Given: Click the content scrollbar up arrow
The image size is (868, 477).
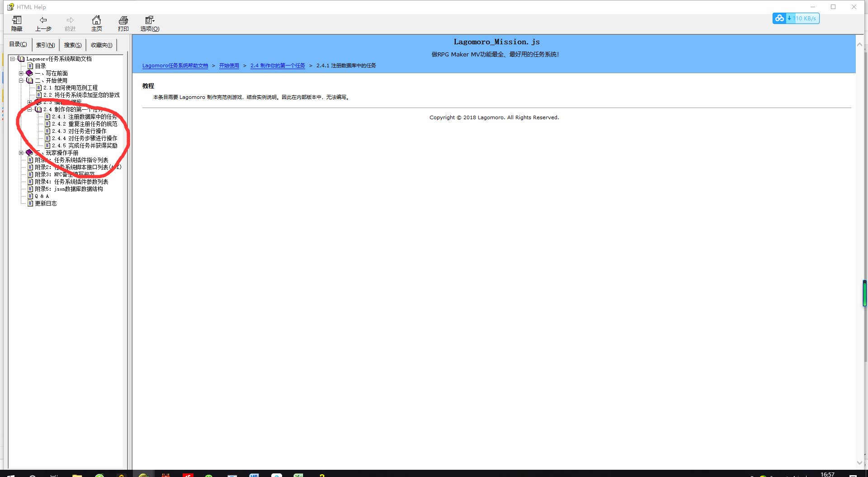Looking at the screenshot, I should coord(859,44).
